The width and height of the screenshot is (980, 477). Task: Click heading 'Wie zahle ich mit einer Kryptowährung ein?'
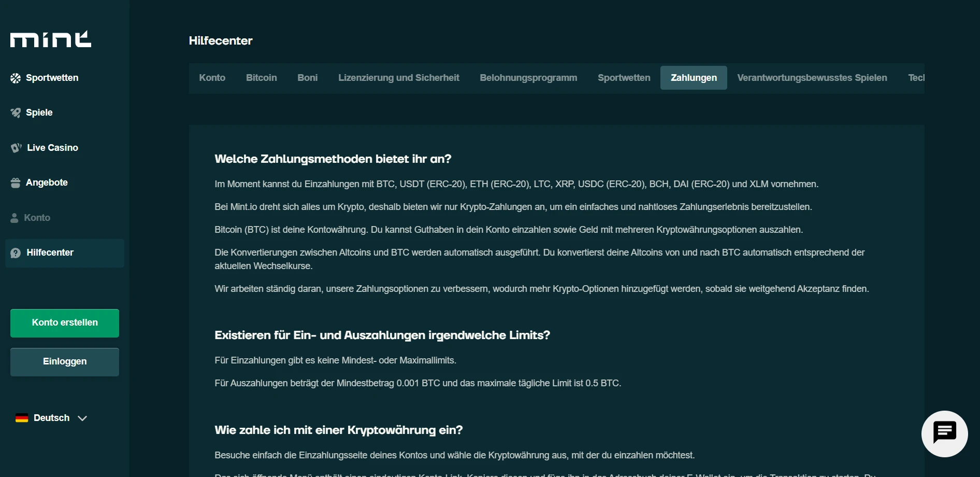(x=339, y=430)
